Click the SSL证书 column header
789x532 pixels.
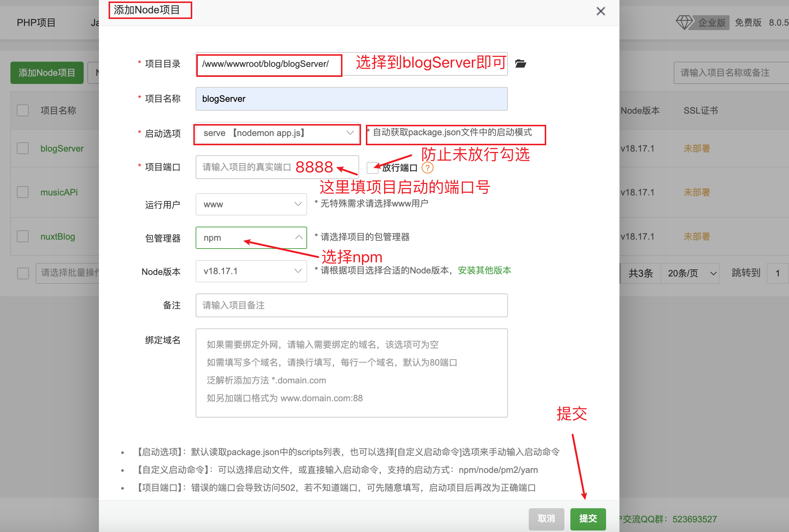tap(701, 110)
